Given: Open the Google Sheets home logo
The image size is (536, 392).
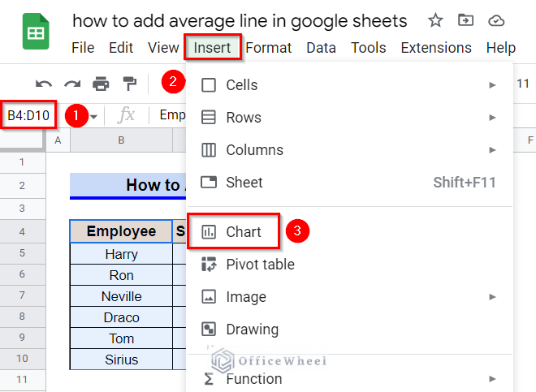Looking at the screenshot, I should click(x=36, y=31).
